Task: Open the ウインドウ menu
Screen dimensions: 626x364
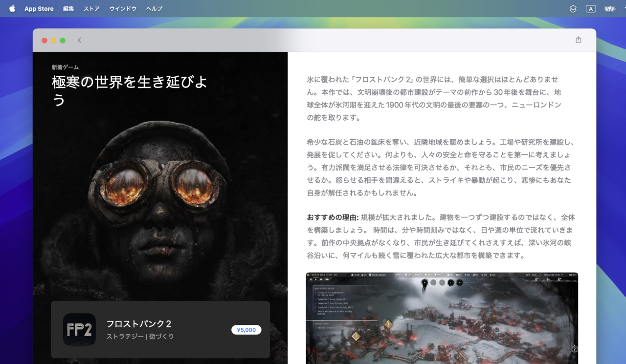Action: click(123, 9)
